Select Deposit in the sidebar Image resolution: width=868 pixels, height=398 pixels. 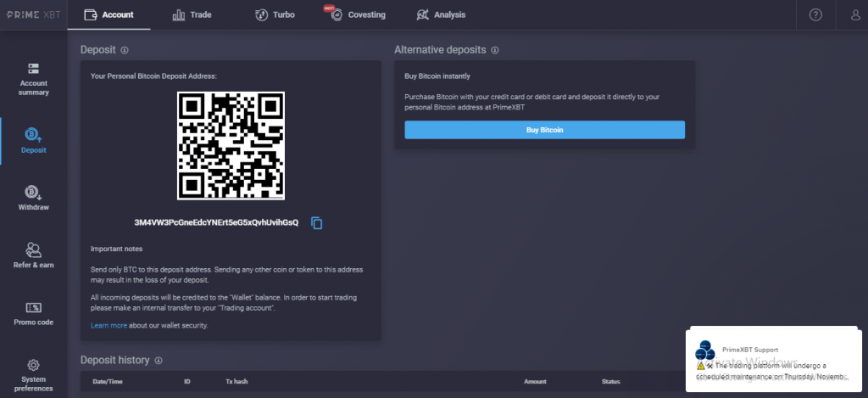[33, 141]
